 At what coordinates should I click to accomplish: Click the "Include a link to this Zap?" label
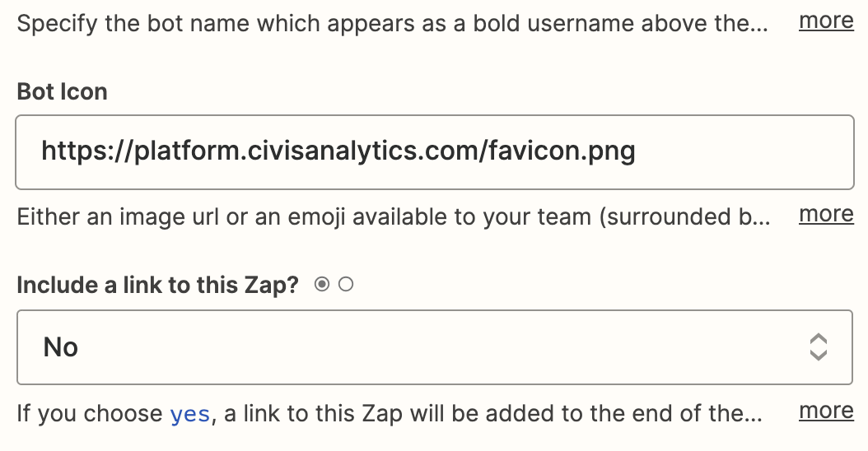coord(158,285)
